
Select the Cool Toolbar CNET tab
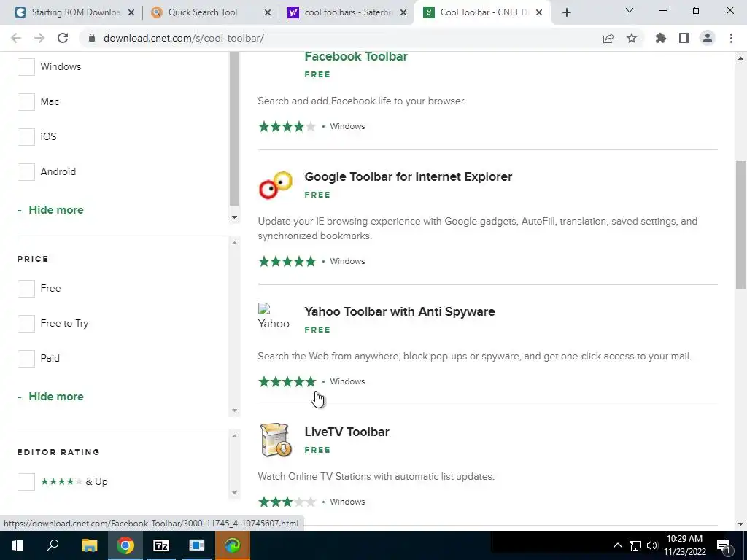pos(482,13)
